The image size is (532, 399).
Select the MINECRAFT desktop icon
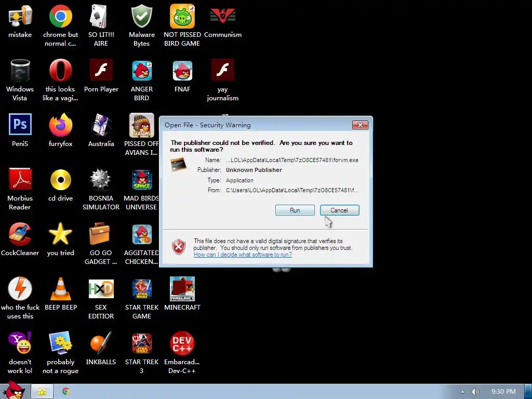pos(182,289)
